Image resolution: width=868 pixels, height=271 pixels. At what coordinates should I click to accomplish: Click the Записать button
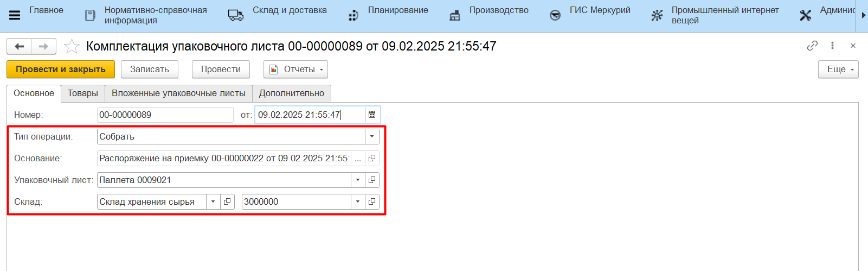[x=150, y=70]
